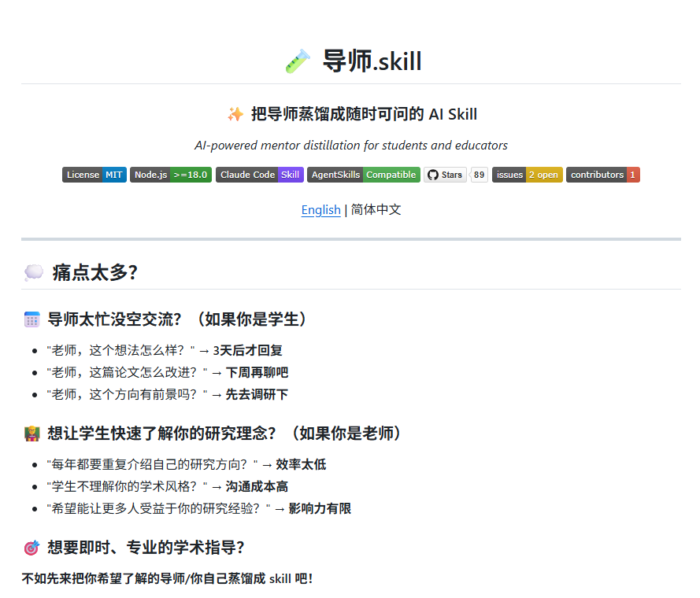Click the 简体中文 language label

point(376,210)
